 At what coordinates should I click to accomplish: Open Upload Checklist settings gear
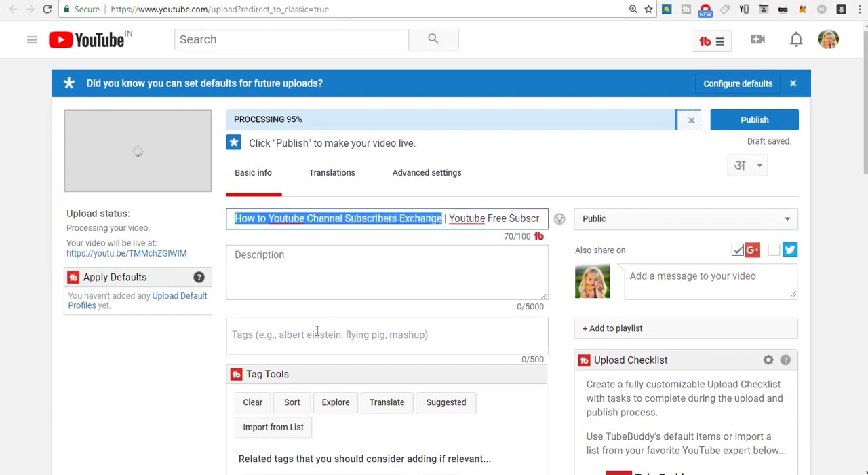pos(768,360)
